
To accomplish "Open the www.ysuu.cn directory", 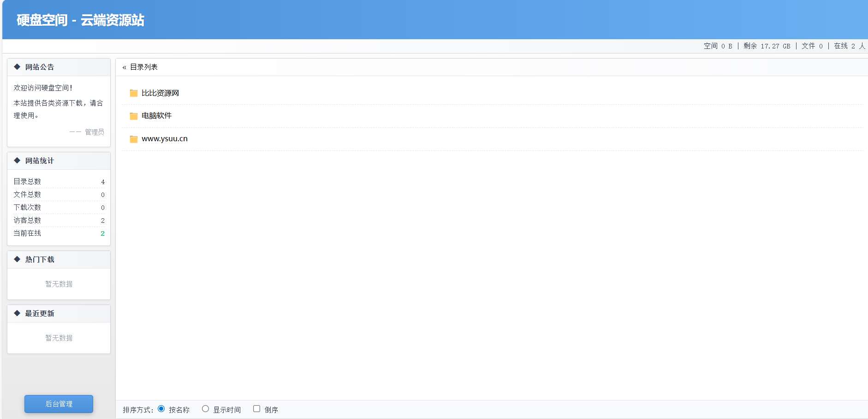I will [x=164, y=139].
